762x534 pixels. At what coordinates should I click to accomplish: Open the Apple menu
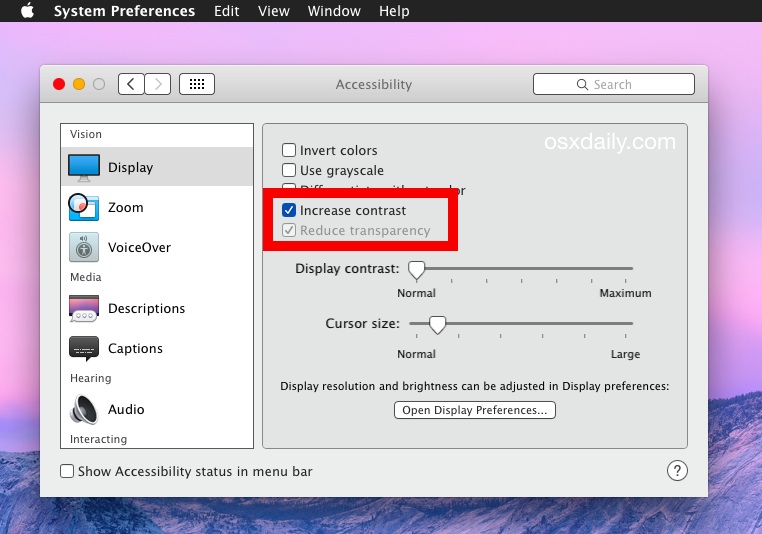[x=28, y=10]
